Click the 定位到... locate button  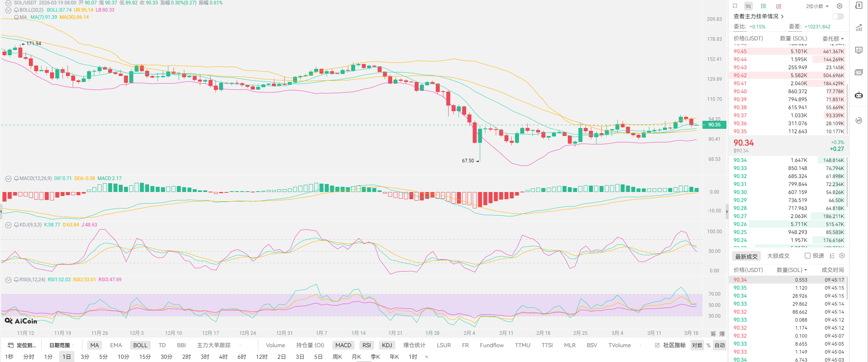(x=22, y=345)
